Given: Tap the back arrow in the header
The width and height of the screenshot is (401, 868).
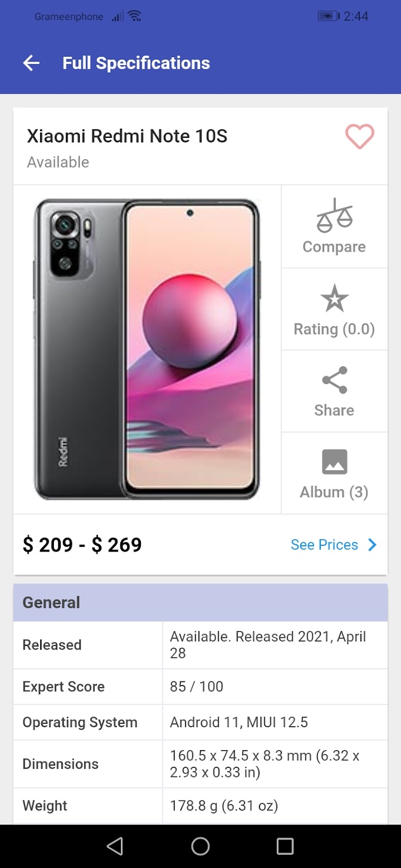Looking at the screenshot, I should pyautogui.click(x=31, y=63).
